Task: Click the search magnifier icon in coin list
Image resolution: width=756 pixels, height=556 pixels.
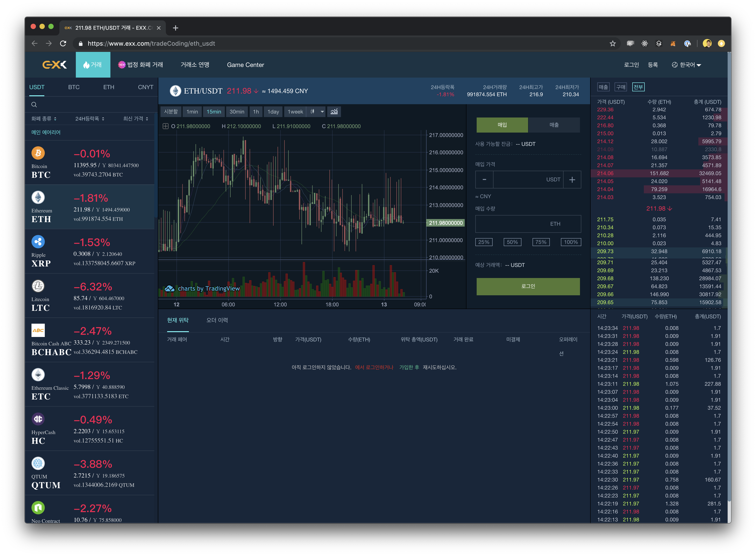Action: click(34, 105)
